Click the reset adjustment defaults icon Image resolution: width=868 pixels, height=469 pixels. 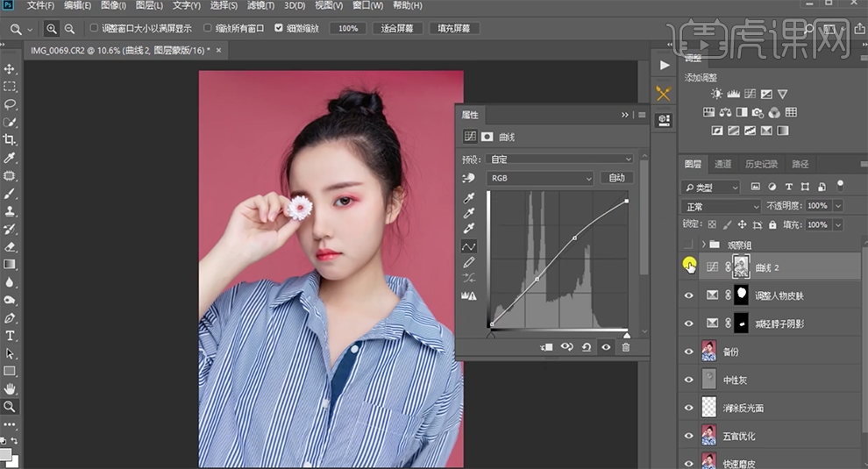[587, 347]
